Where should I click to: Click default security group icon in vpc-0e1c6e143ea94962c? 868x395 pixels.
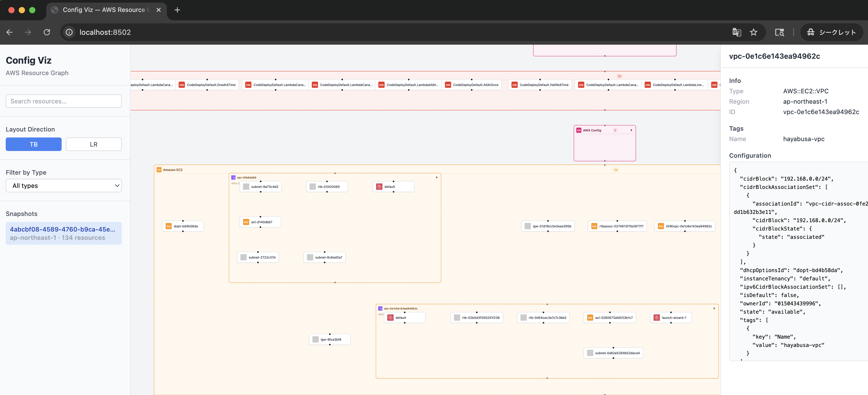390,318
